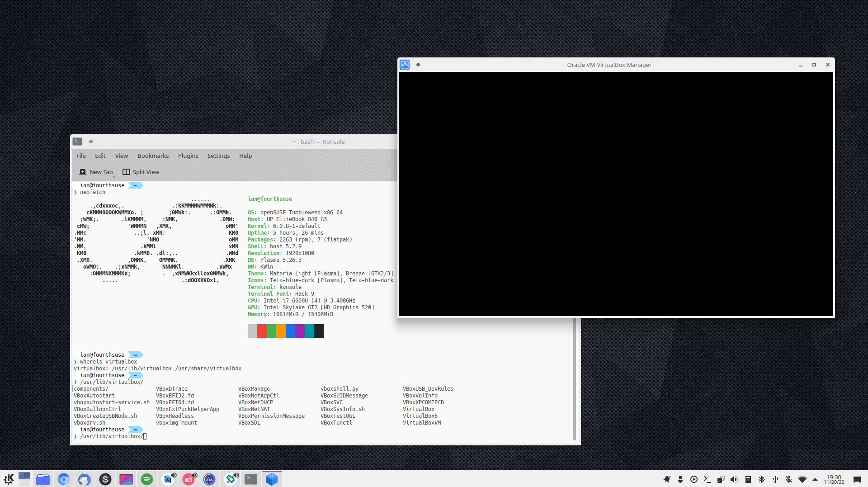Click the VirtualBox Manager title bar icon
The height and width of the screenshot is (487, 868).
click(405, 65)
